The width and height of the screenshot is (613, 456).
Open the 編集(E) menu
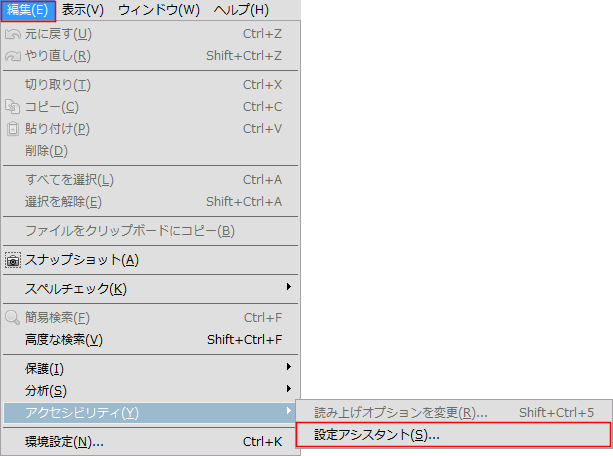(28, 10)
